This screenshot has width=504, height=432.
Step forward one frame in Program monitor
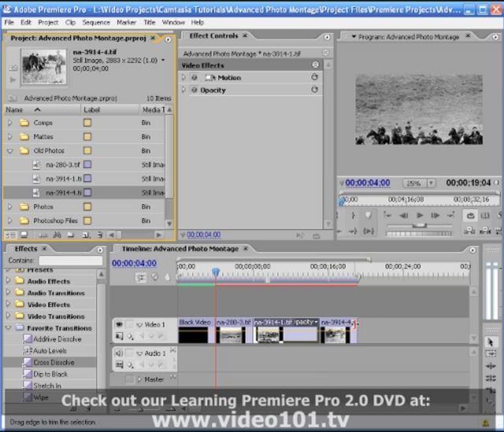[435, 215]
